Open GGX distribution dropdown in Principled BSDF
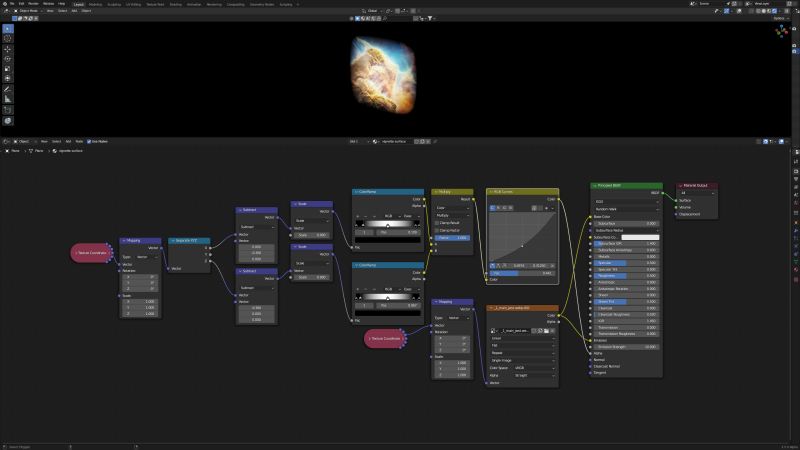Viewport: 800px width, 450px height. point(627,202)
